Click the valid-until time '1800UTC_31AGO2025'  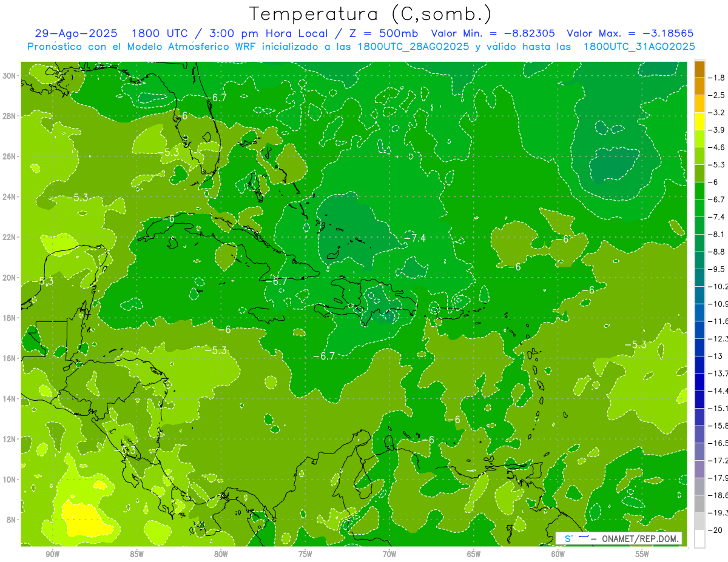[639, 47]
